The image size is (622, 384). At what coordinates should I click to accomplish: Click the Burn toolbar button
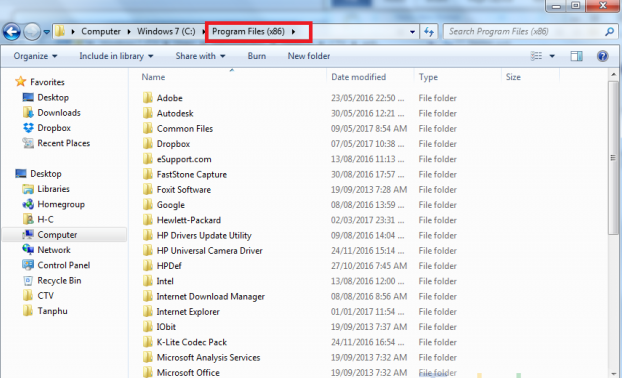tap(257, 56)
